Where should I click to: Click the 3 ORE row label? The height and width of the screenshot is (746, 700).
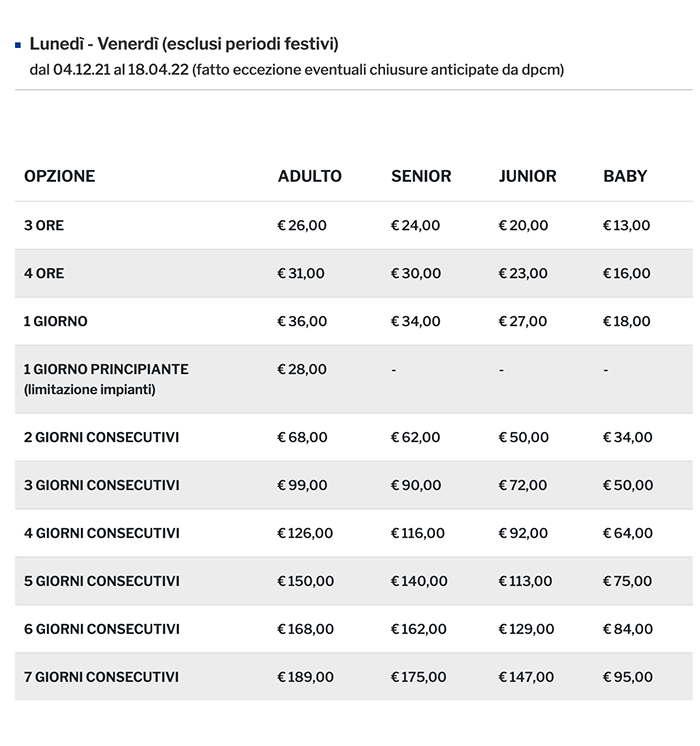click(44, 226)
